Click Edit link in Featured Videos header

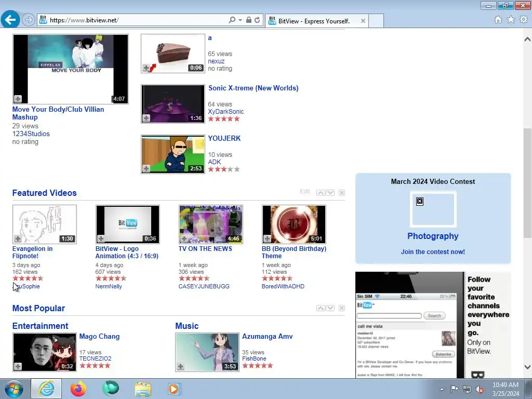(304, 191)
